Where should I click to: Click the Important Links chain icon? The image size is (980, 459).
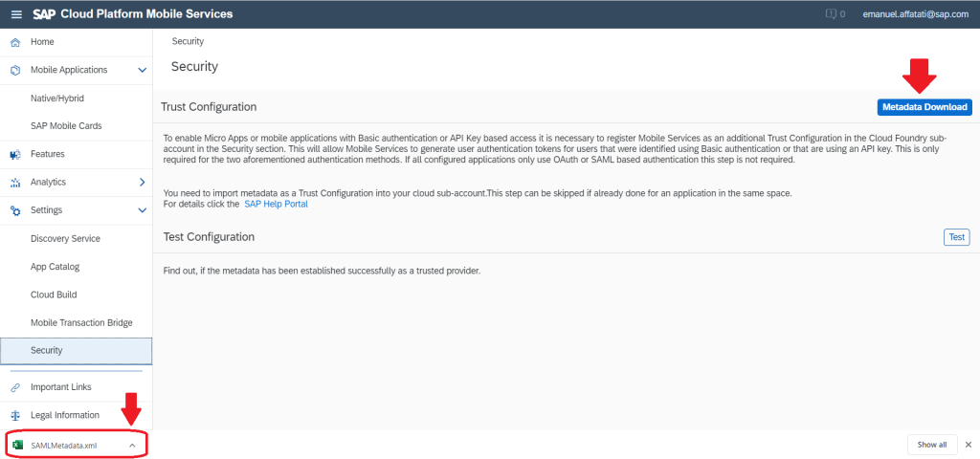pyautogui.click(x=16, y=387)
